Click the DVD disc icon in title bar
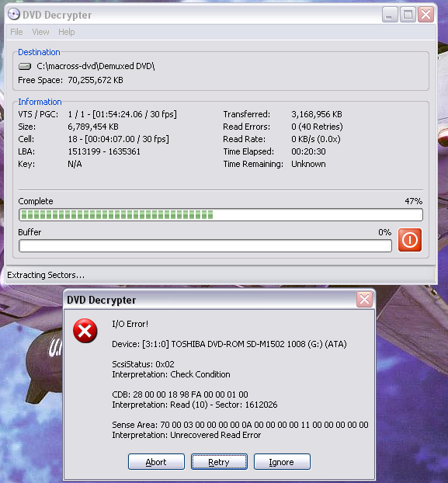The image size is (448, 483). [x=14, y=14]
